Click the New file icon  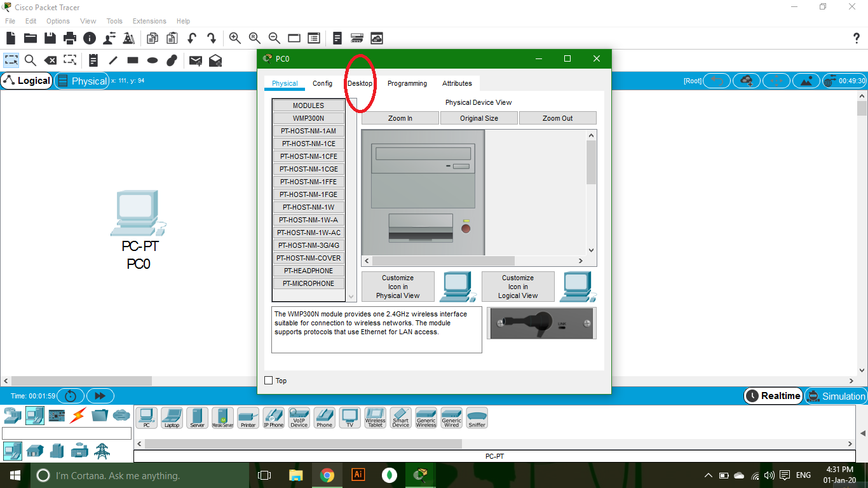click(x=11, y=38)
